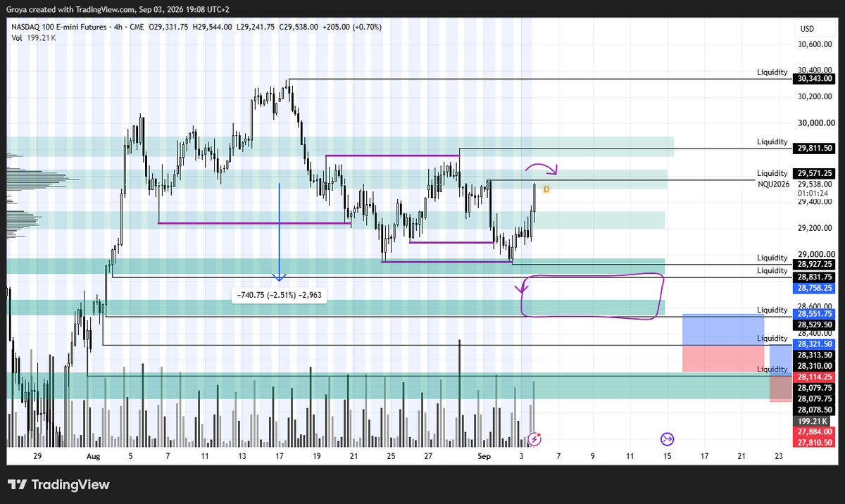Click the 19 date label on time axis
The image size is (845, 504).
[318, 457]
